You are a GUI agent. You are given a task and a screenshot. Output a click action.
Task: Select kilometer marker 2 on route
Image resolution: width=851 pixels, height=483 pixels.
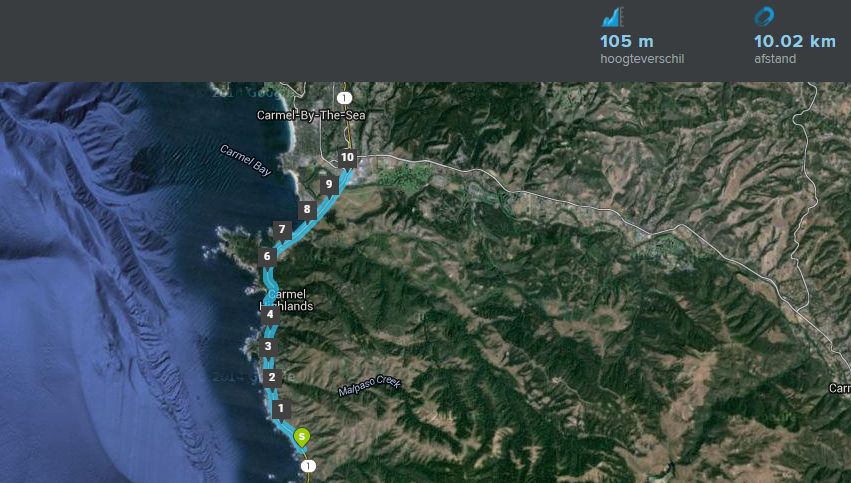pyautogui.click(x=272, y=378)
